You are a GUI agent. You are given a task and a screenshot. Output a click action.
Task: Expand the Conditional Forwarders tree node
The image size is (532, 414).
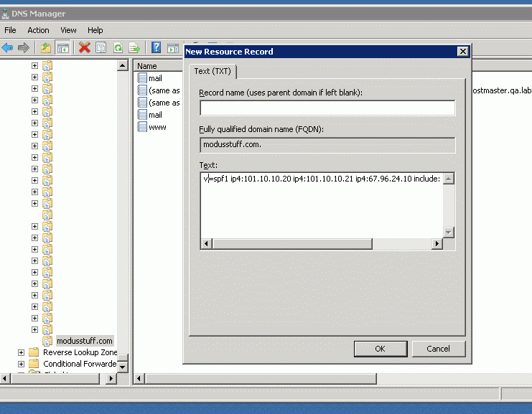21,364
